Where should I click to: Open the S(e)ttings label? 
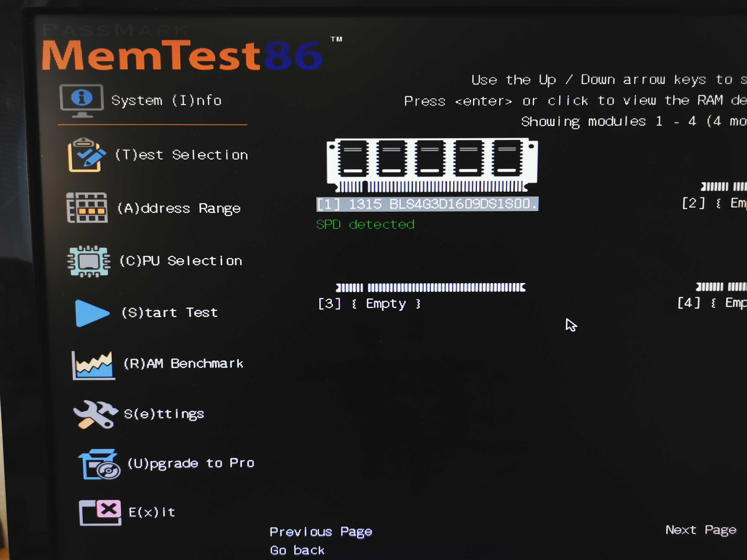pyautogui.click(x=164, y=414)
